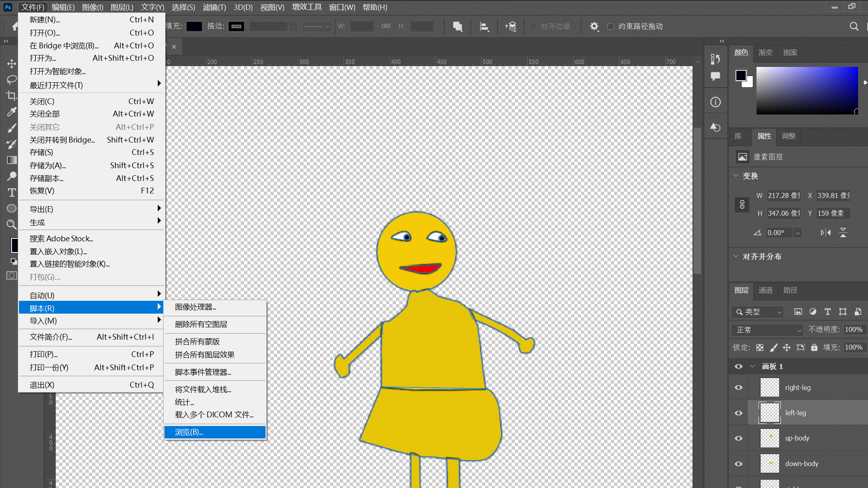Enable the constrain path dragging checkbox
This screenshot has height=488, width=868.
pyautogui.click(x=611, y=26)
